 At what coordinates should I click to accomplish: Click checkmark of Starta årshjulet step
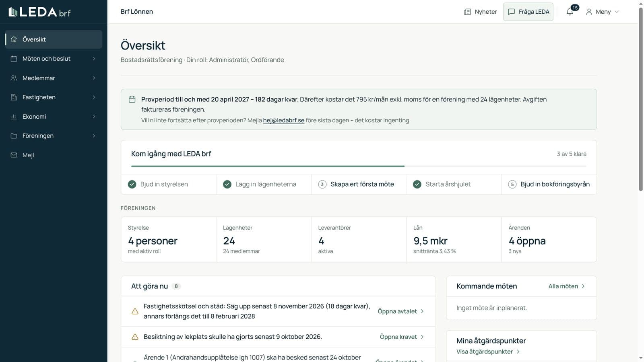click(417, 184)
